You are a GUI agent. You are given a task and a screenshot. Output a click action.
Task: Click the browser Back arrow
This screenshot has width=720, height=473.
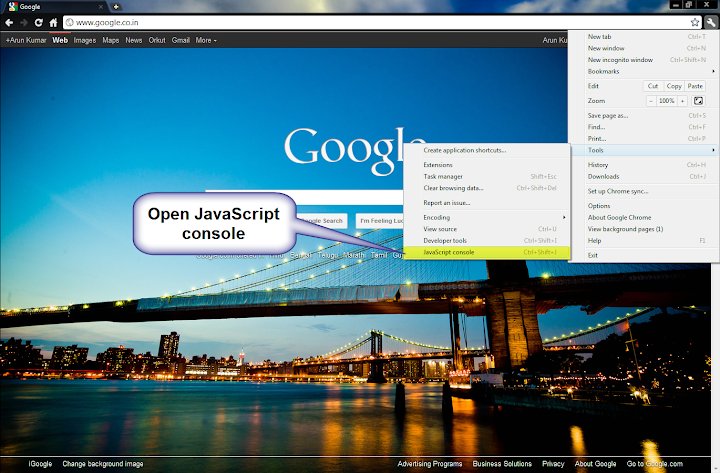coord(9,23)
